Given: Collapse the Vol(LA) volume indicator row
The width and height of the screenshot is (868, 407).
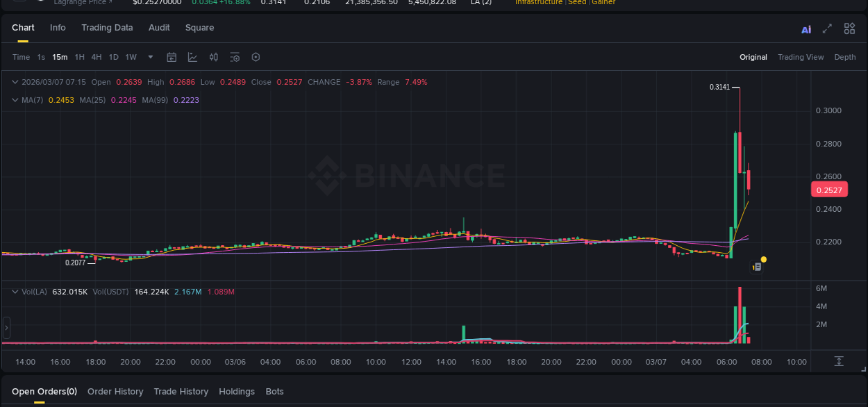Looking at the screenshot, I should coord(14,292).
